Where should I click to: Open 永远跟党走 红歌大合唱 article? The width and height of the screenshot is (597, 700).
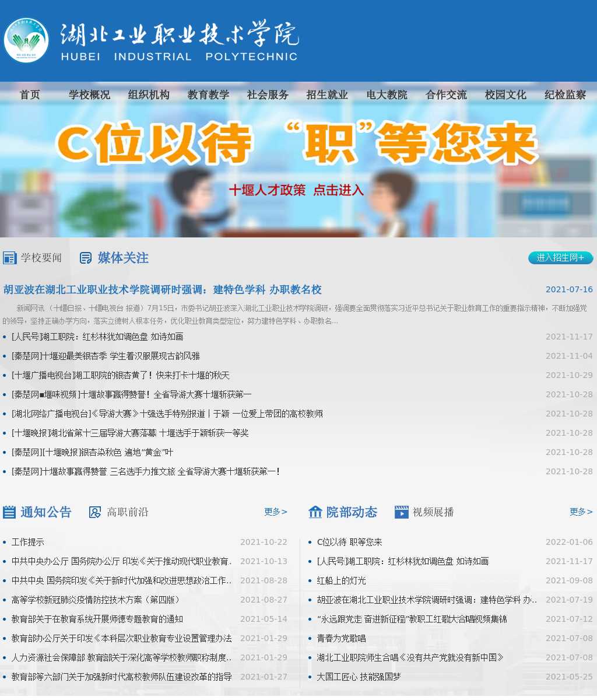pos(412,619)
